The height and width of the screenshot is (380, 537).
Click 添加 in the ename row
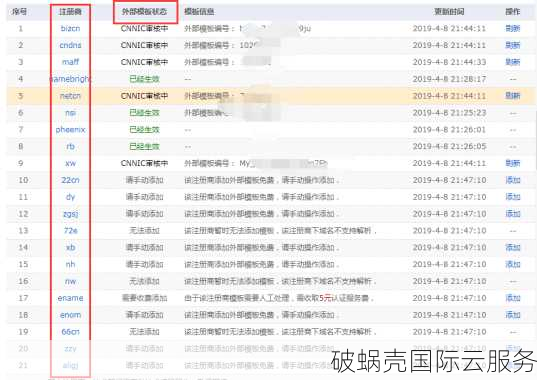(x=513, y=298)
